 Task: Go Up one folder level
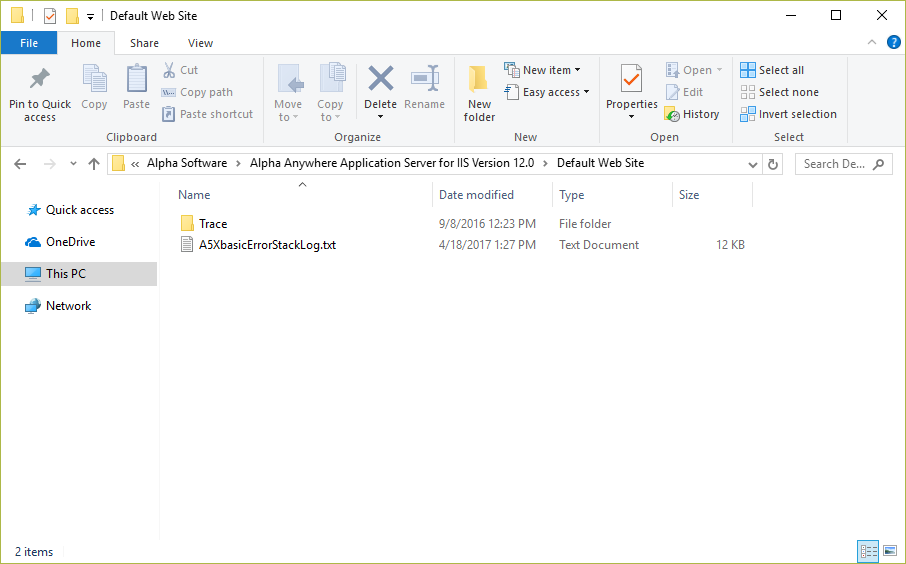[94, 164]
